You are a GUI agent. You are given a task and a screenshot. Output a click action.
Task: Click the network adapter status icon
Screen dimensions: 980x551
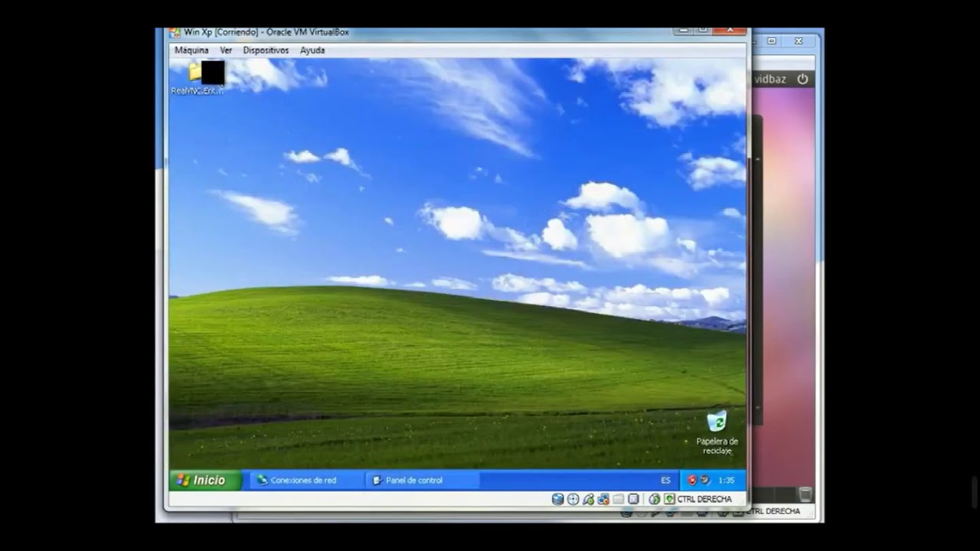click(603, 499)
